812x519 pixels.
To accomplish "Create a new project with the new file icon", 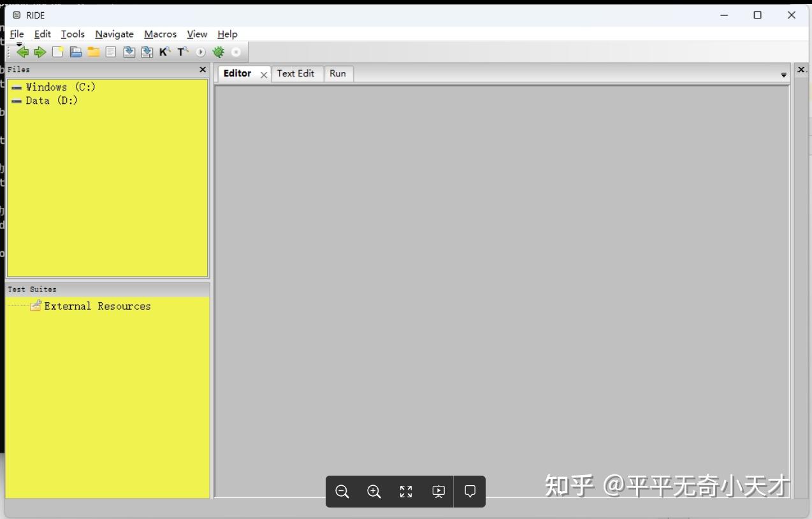I will point(57,52).
